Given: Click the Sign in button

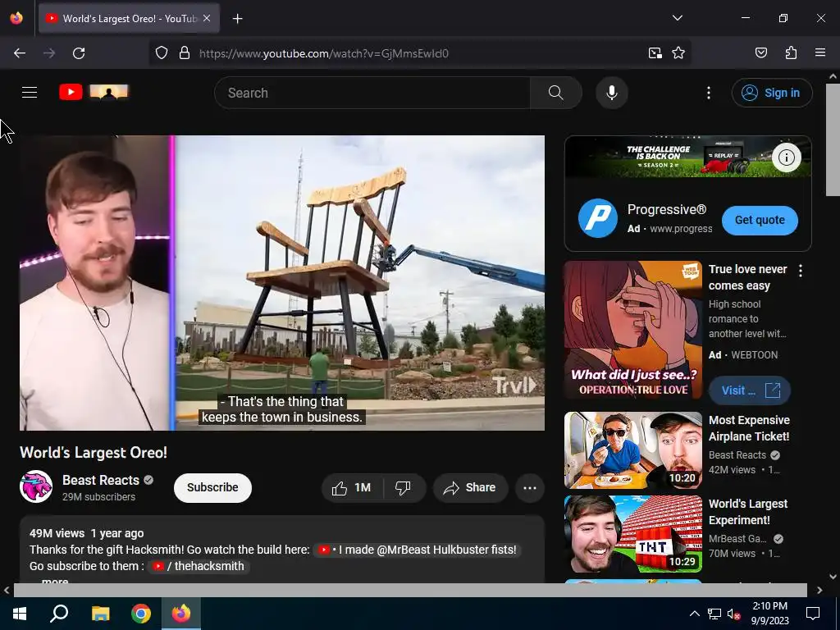Looking at the screenshot, I should click(x=771, y=93).
